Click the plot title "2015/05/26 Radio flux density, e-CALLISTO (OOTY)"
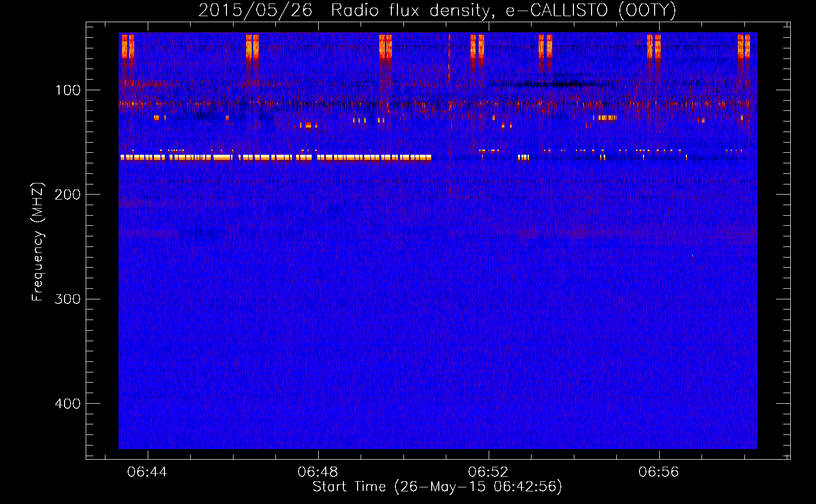The image size is (816, 504). click(437, 10)
